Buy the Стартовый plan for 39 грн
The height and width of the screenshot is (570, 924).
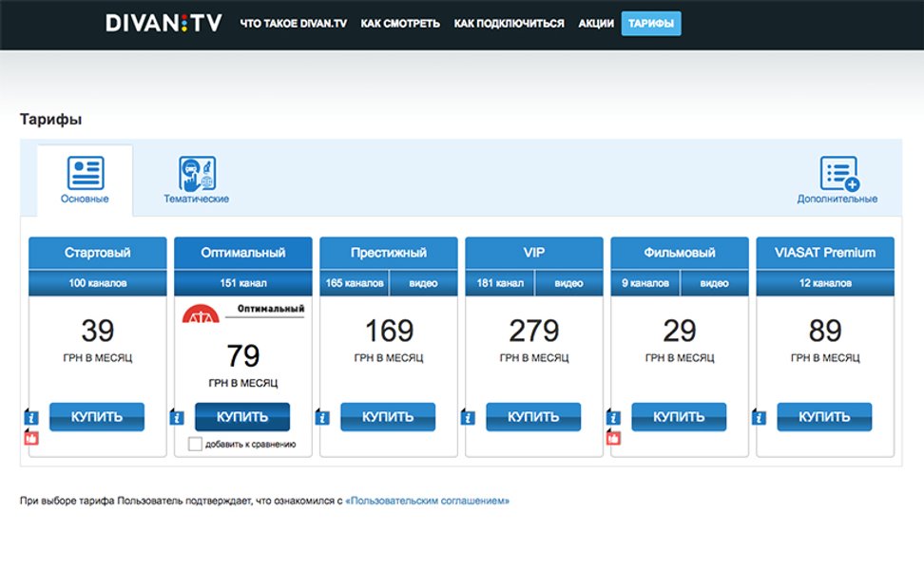point(97,417)
